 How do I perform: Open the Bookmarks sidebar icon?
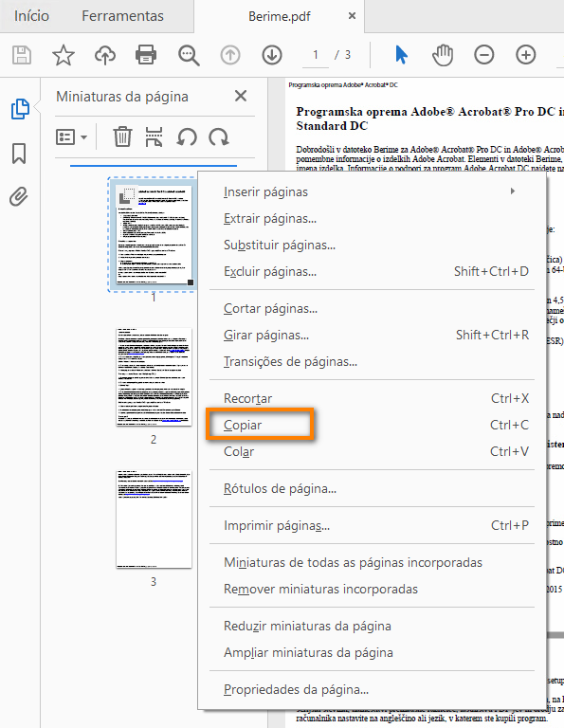pyautogui.click(x=19, y=154)
